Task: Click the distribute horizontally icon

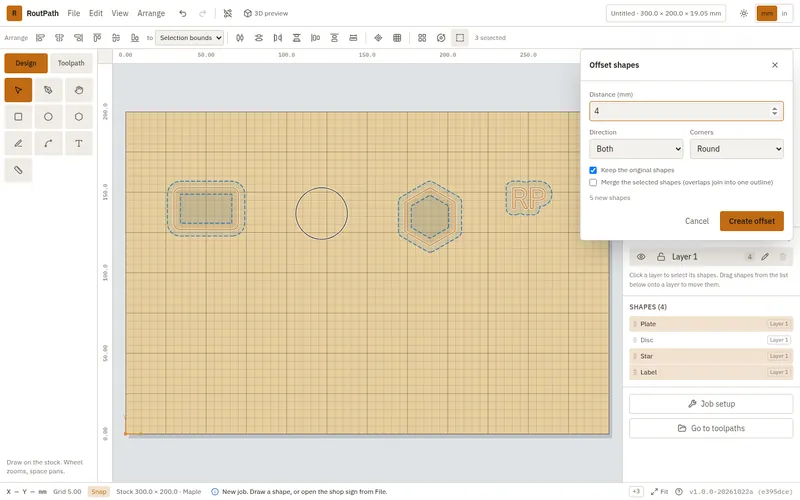Action: (240, 38)
